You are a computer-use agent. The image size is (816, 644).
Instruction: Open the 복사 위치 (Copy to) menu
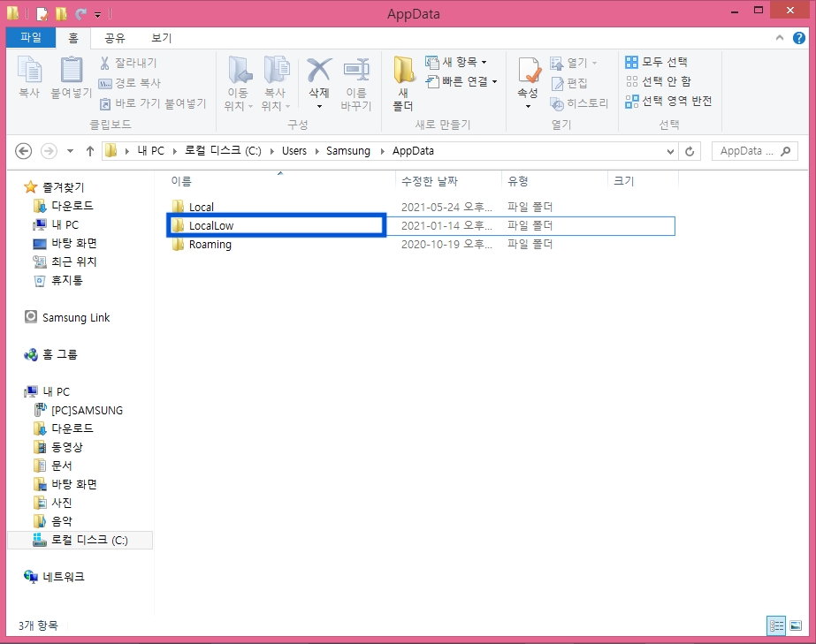[x=276, y=83]
